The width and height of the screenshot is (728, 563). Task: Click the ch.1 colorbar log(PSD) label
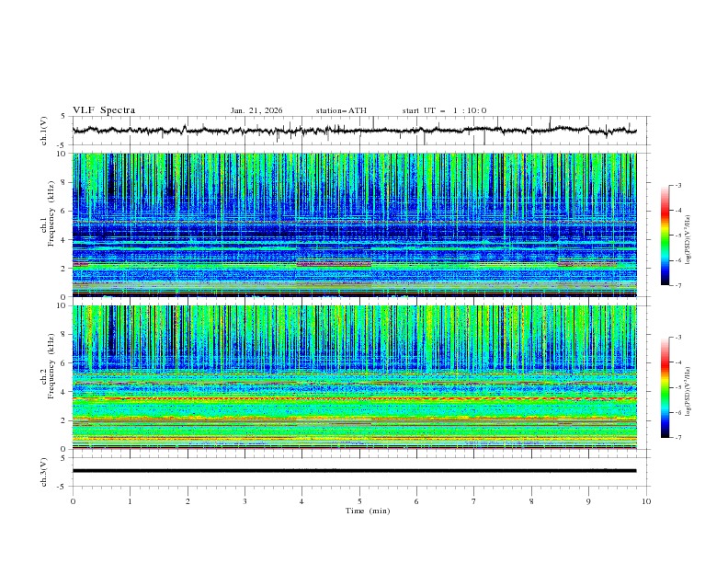688,240
